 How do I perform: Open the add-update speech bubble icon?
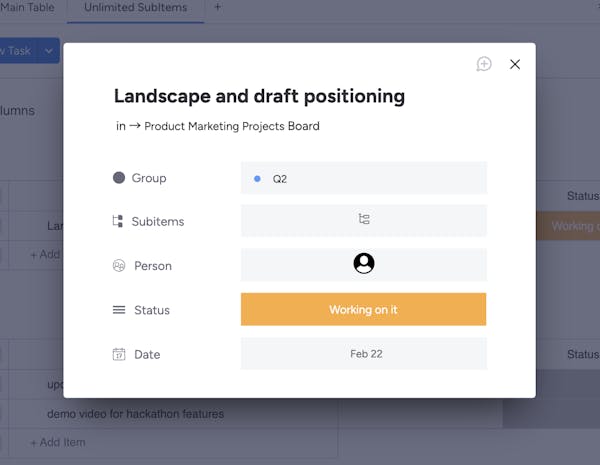(484, 64)
